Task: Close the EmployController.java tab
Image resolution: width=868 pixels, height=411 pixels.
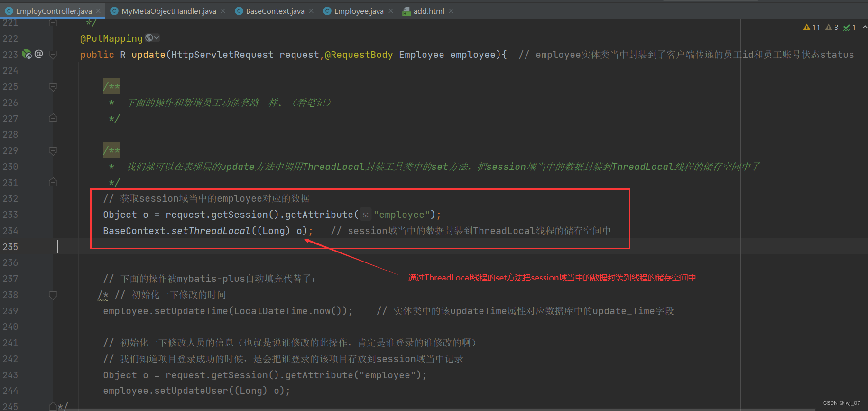Action: (x=98, y=11)
